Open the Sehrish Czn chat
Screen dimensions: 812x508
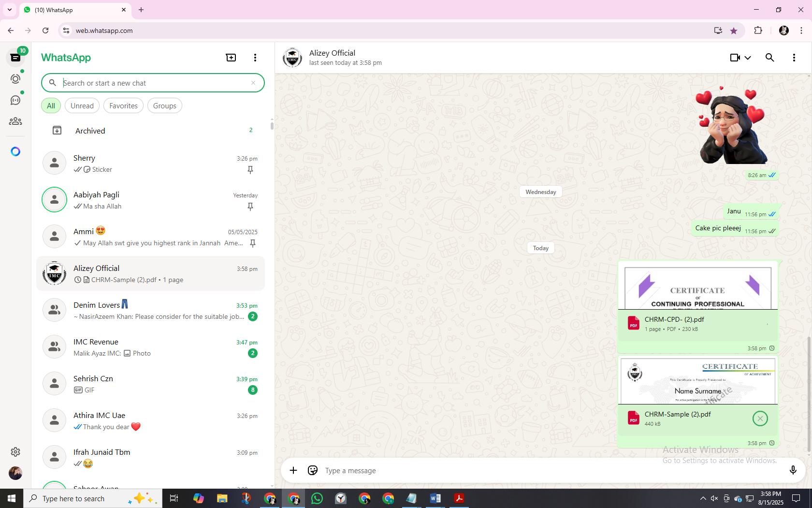click(x=150, y=384)
